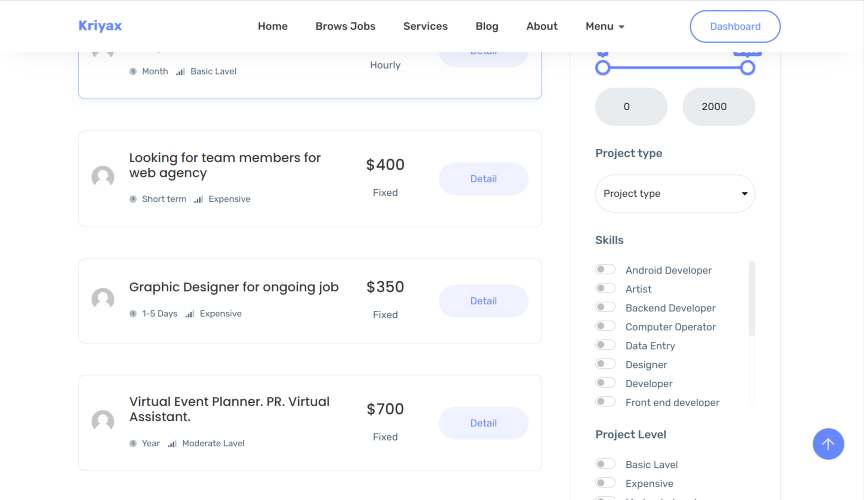Viewport: 864px width, 500px height.
Task: Click the maximum price field showing 2000
Action: click(719, 106)
